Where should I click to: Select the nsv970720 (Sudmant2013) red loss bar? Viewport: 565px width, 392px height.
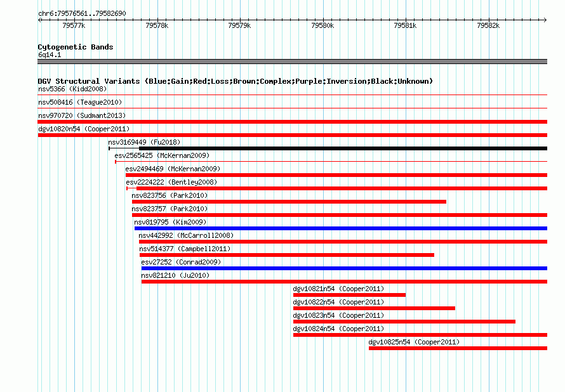292,122
